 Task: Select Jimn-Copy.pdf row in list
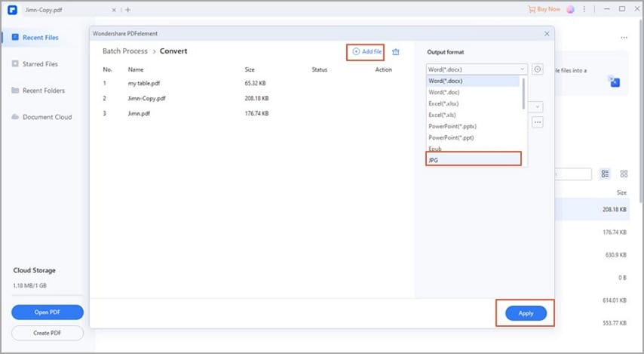tap(250, 98)
